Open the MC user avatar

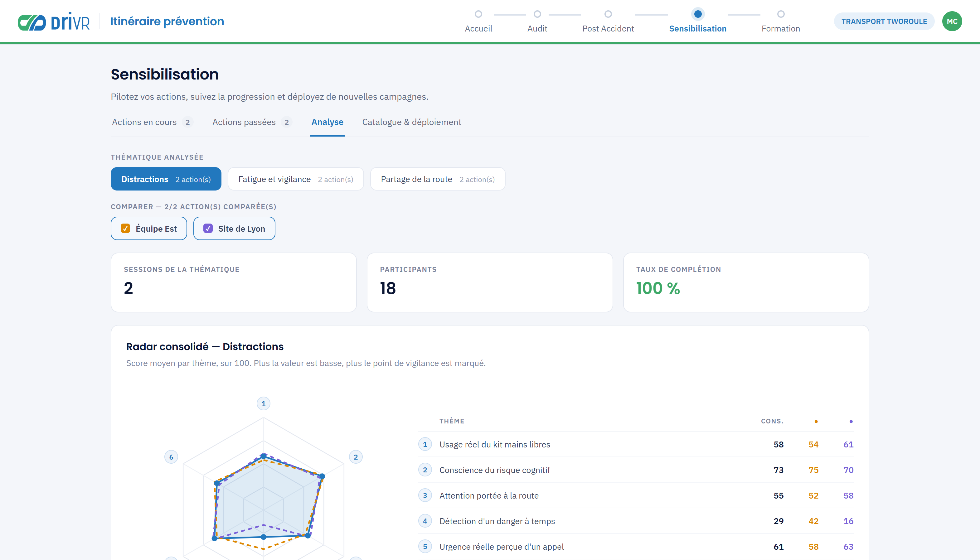pos(952,21)
